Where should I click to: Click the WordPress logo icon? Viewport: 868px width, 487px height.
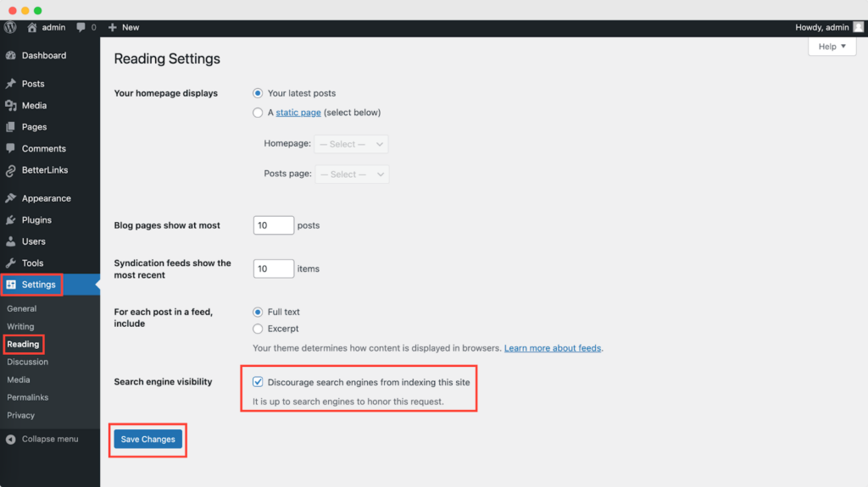(x=10, y=27)
